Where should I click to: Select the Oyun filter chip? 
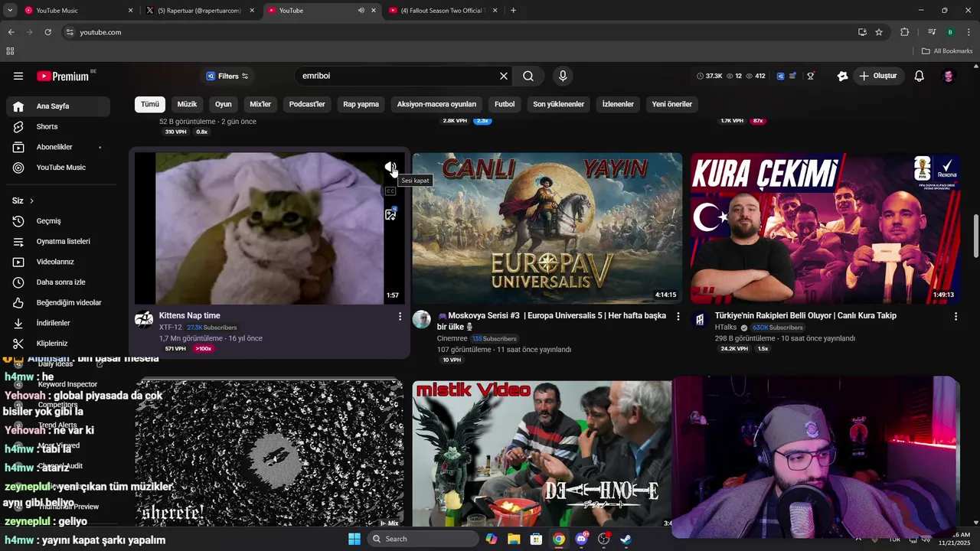224,104
